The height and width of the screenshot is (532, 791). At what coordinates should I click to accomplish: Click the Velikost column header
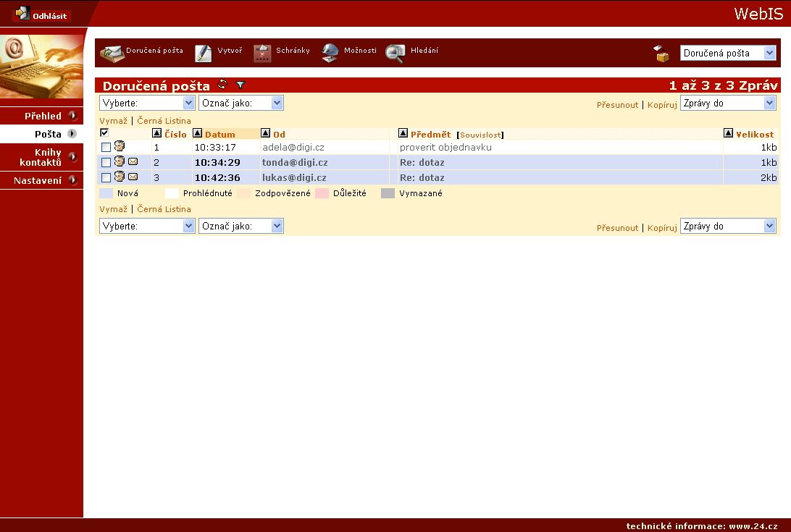pos(755,135)
